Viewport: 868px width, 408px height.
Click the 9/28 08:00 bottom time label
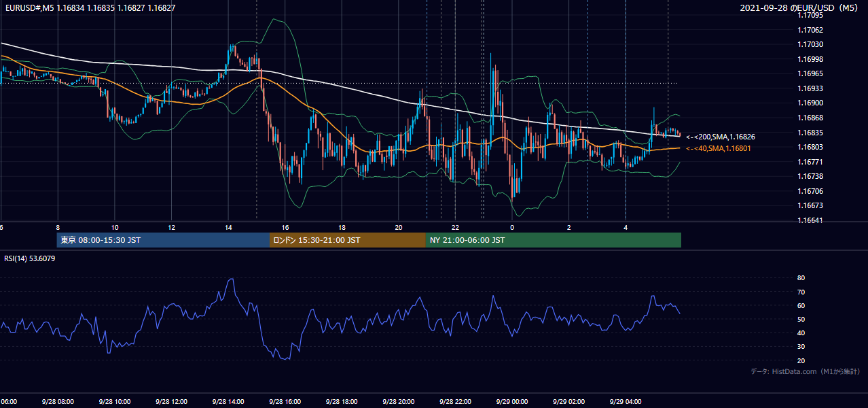click(x=57, y=401)
